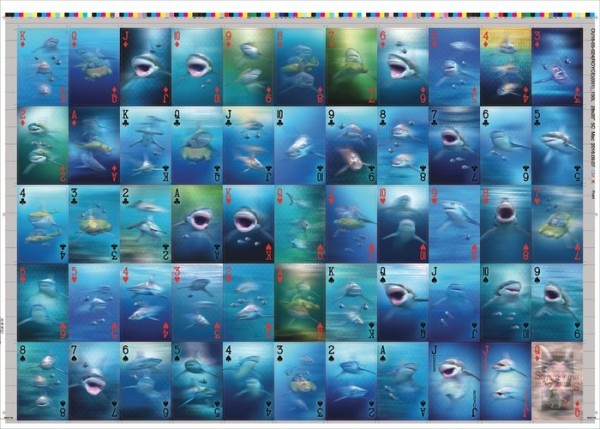Viewport: 600px width, 429px height.
Task: Pick the 10 of Diamonds card
Action: tap(196, 66)
